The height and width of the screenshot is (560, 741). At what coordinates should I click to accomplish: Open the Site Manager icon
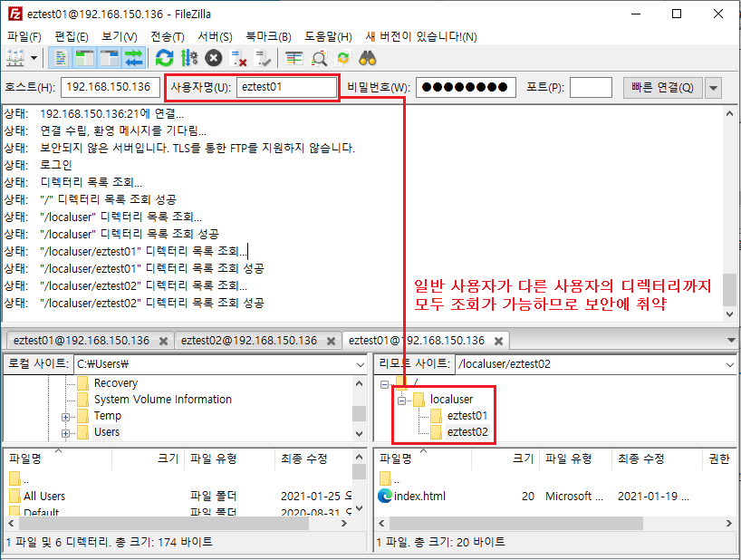15,58
